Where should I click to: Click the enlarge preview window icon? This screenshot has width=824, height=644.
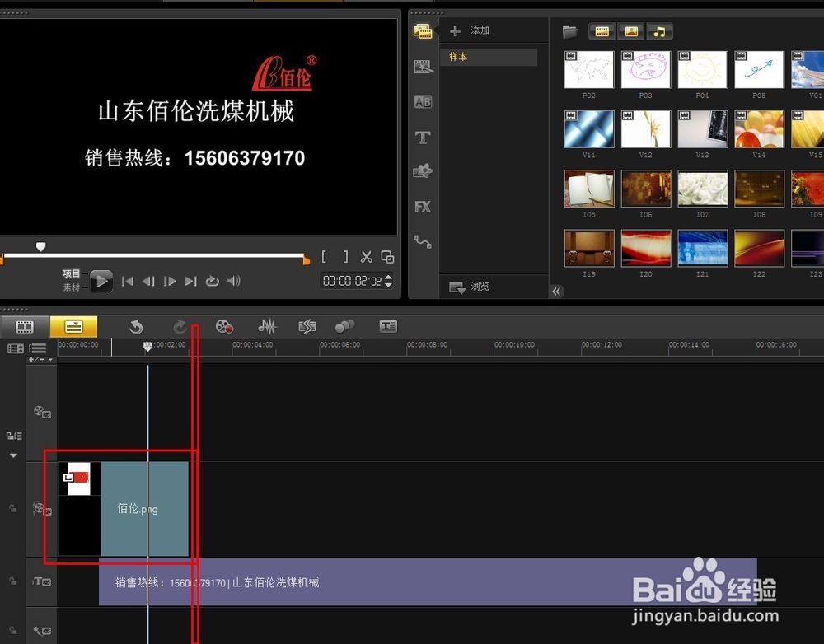pyautogui.click(x=387, y=257)
